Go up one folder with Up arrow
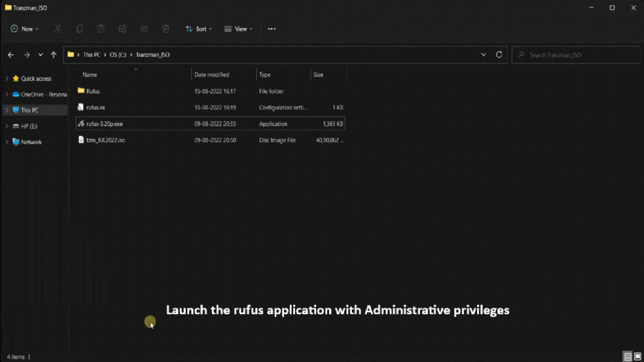 tap(54, 54)
